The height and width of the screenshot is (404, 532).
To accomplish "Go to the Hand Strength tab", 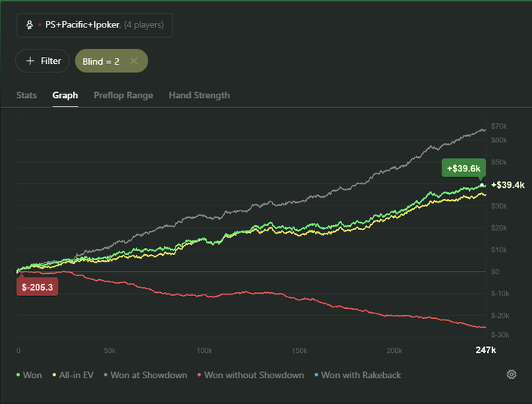I will coord(199,96).
